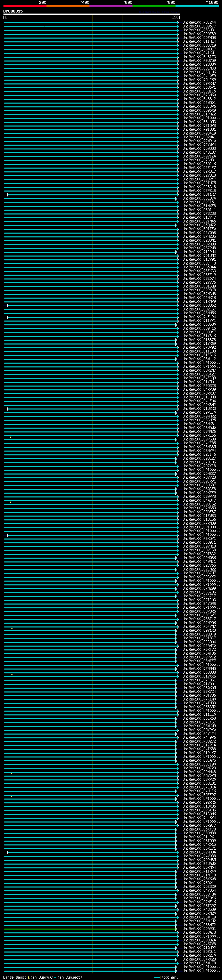Image resolution: width=222 pixels, height=980 pixels.
Task: Select the UniRef100_C9QL27 label
Action: (x=199, y=459)
